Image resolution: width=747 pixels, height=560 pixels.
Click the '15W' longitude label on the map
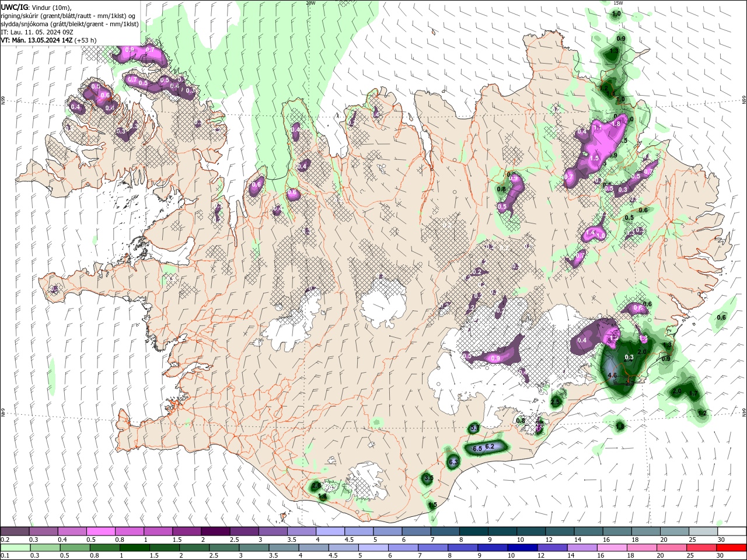(x=618, y=3)
